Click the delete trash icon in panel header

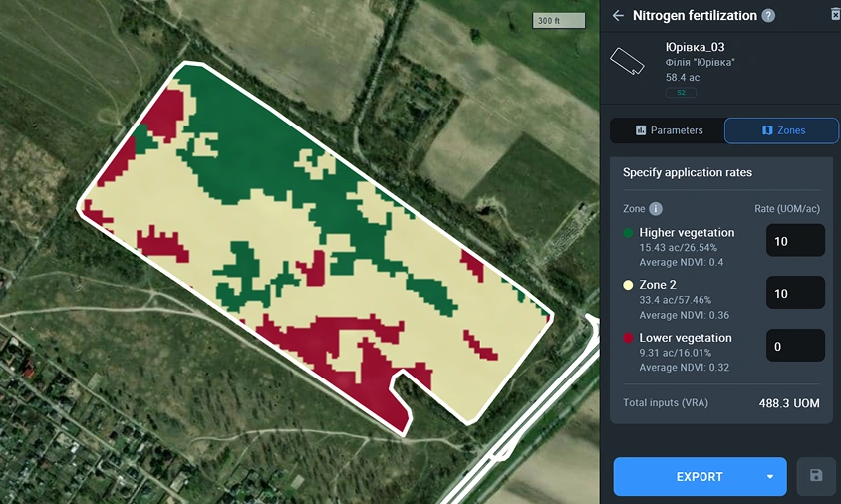(x=835, y=14)
